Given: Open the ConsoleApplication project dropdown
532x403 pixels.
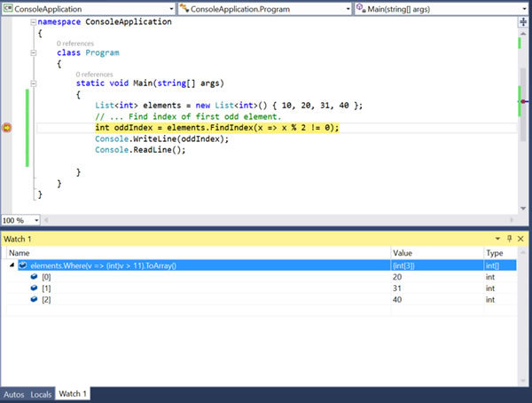Looking at the screenshot, I should tap(171, 9).
